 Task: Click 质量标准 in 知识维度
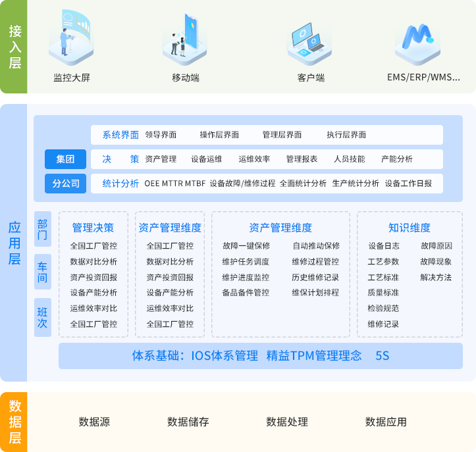coord(383,292)
